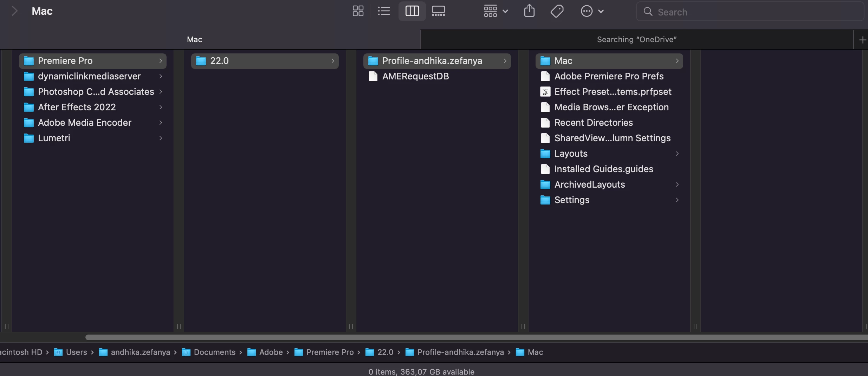Select the AMERequestDB file
Screen dimensions: 868x376
click(x=437, y=76)
